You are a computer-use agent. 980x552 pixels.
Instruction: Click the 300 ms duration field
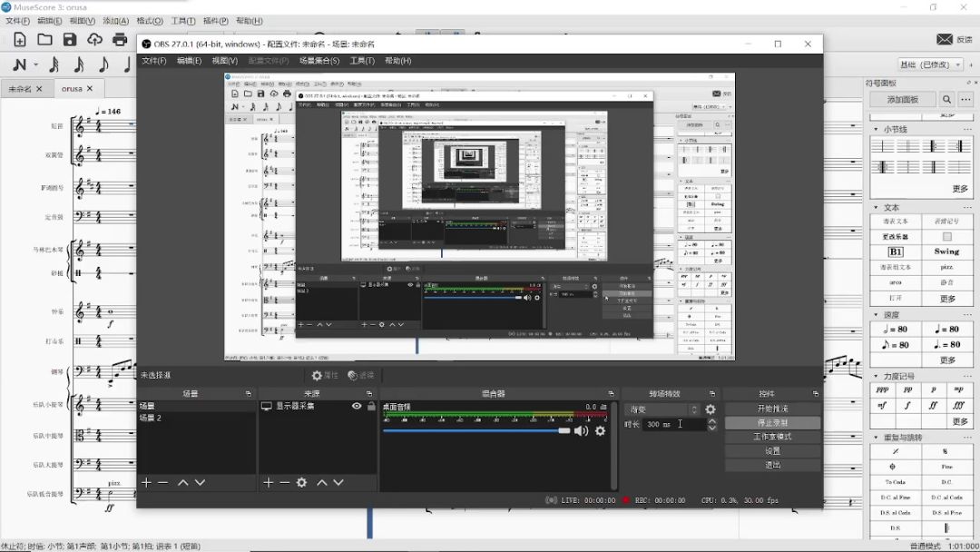[673, 424]
